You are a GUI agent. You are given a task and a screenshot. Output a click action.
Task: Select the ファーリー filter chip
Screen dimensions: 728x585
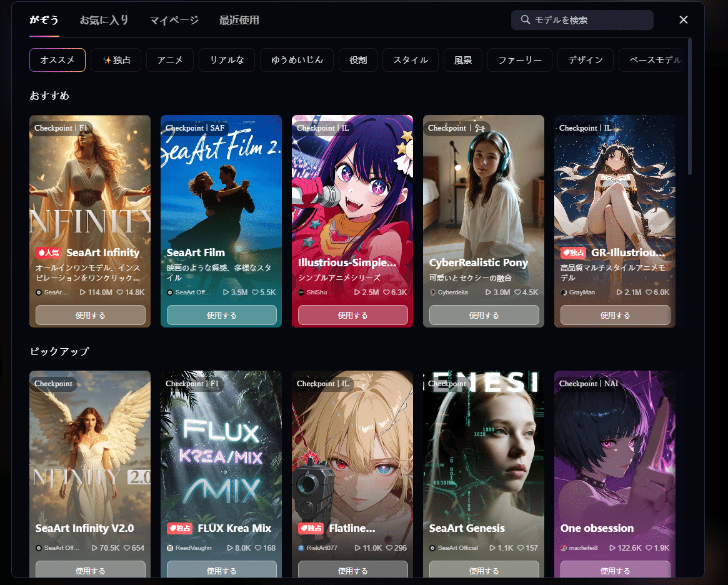click(520, 60)
